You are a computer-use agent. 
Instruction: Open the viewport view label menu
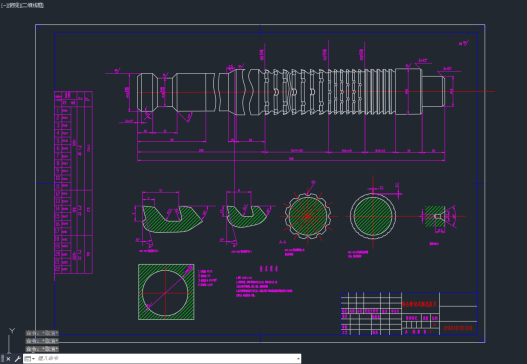22,5
